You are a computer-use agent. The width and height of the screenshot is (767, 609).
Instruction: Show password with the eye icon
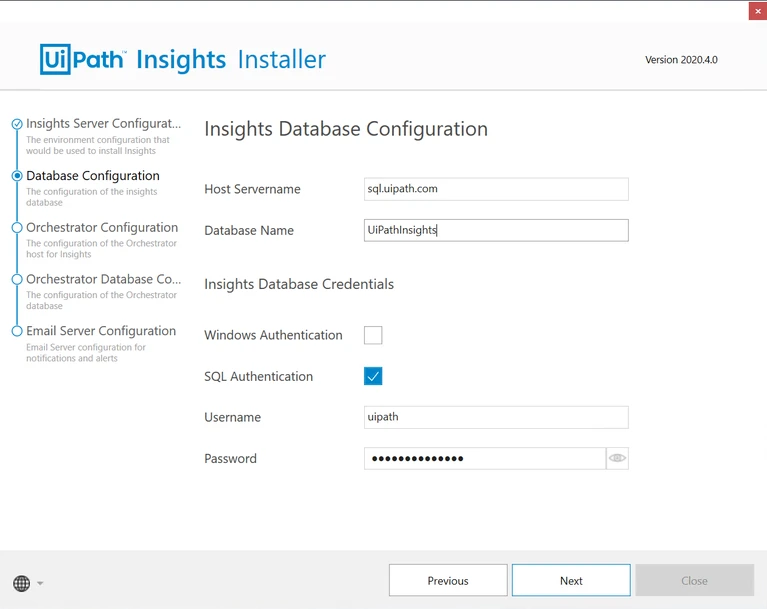coord(617,458)
